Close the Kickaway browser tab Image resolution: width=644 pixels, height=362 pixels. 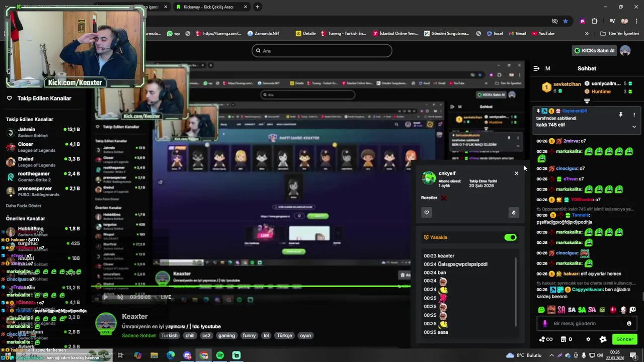[246, 7]
